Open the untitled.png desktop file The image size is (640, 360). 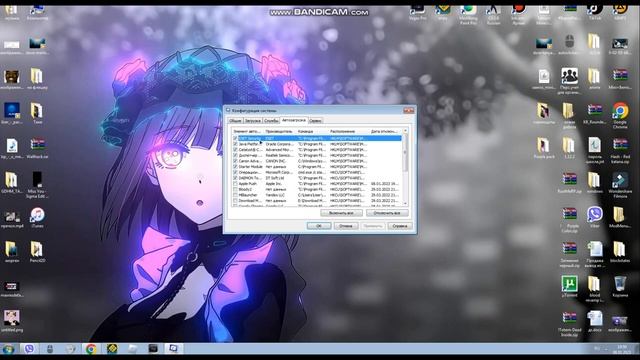12,321
